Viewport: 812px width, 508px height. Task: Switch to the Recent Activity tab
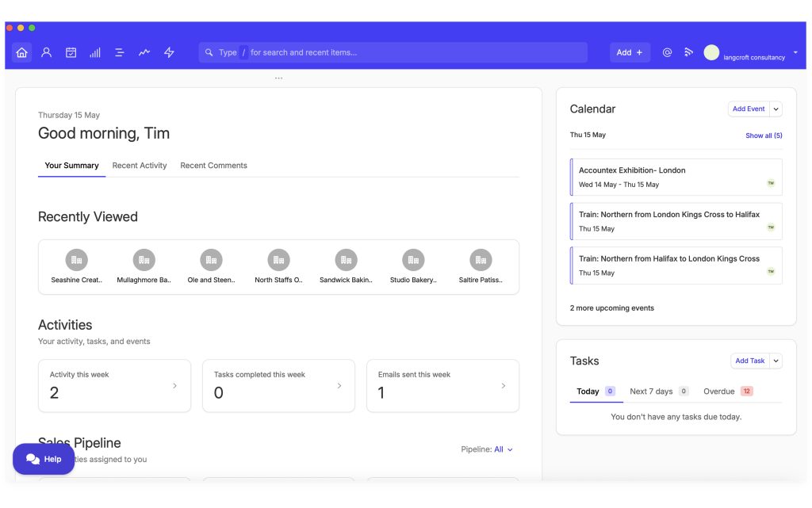pyautogui.click(x=140, y=166)
